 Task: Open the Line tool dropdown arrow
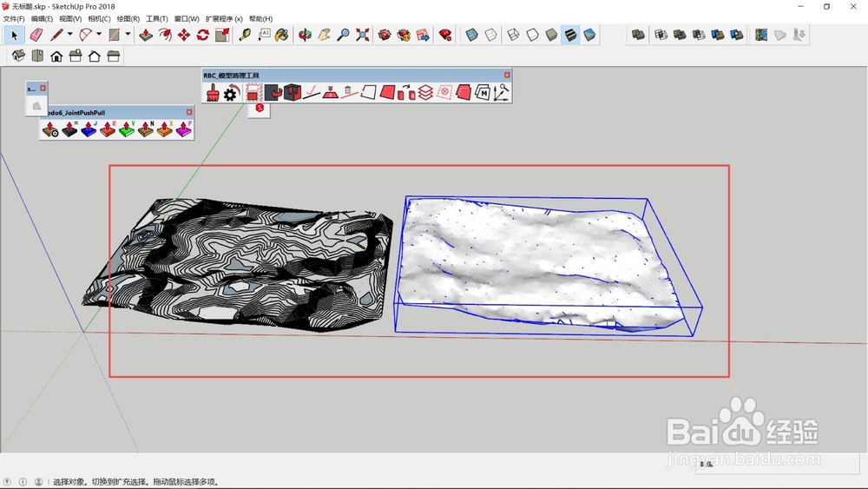tap(69, 35)
